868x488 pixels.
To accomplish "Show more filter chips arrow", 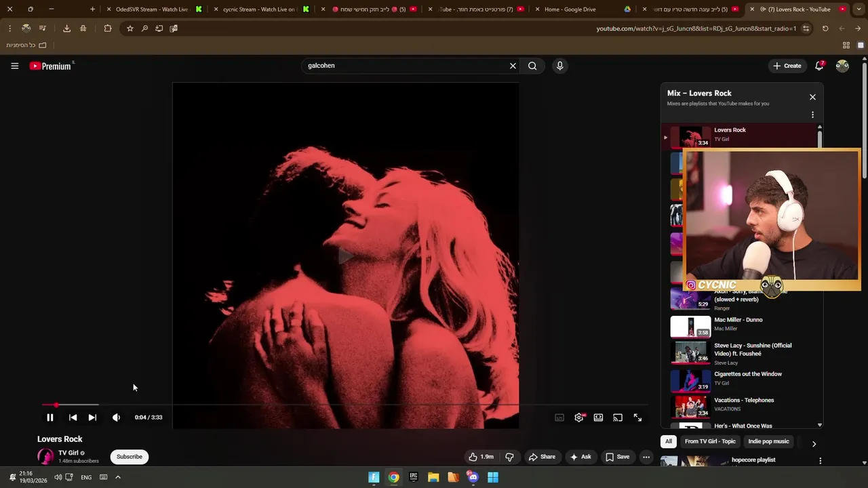I will coord(814,444).
